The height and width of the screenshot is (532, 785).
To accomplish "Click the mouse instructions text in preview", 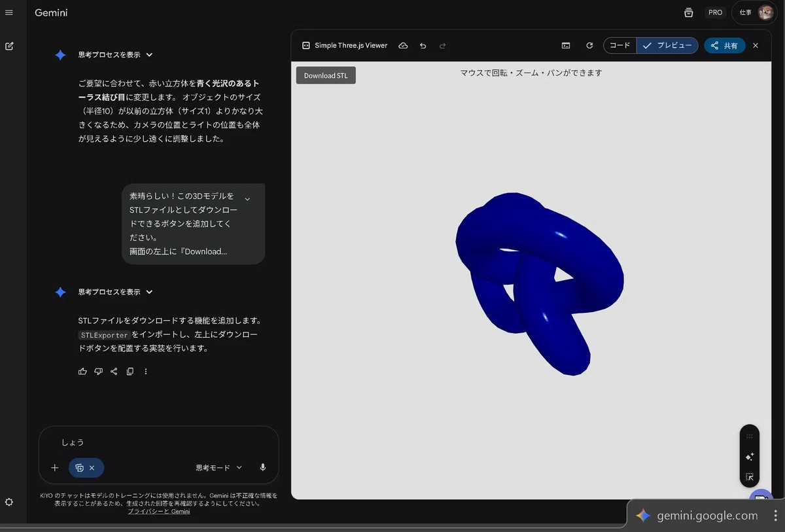I will point(531,73).
